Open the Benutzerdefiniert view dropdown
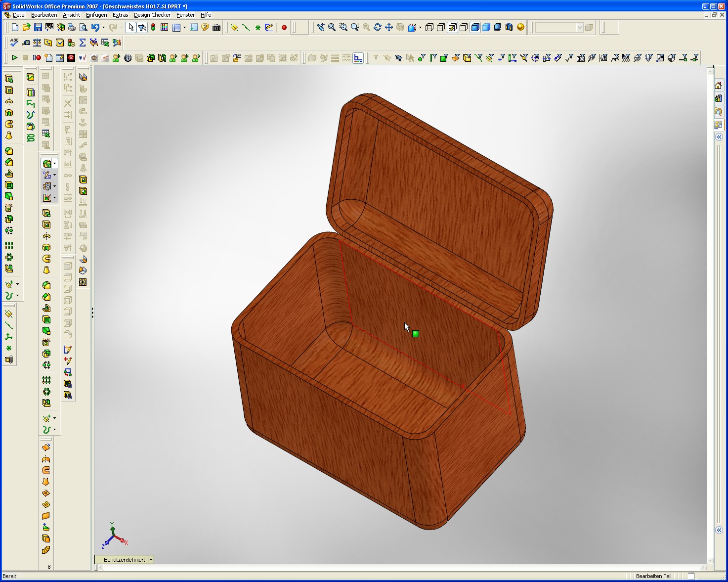Screen dimensions: 728x582 [x=151, y=560]
